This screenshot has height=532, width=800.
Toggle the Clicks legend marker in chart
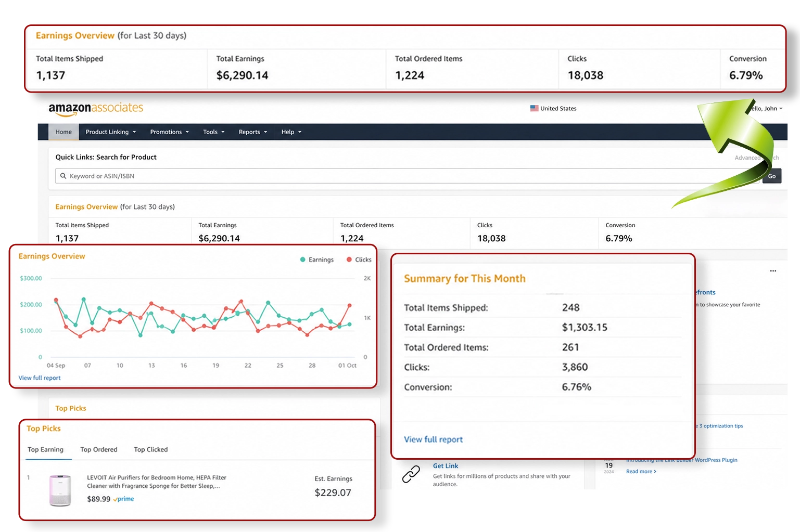point(349,259)
